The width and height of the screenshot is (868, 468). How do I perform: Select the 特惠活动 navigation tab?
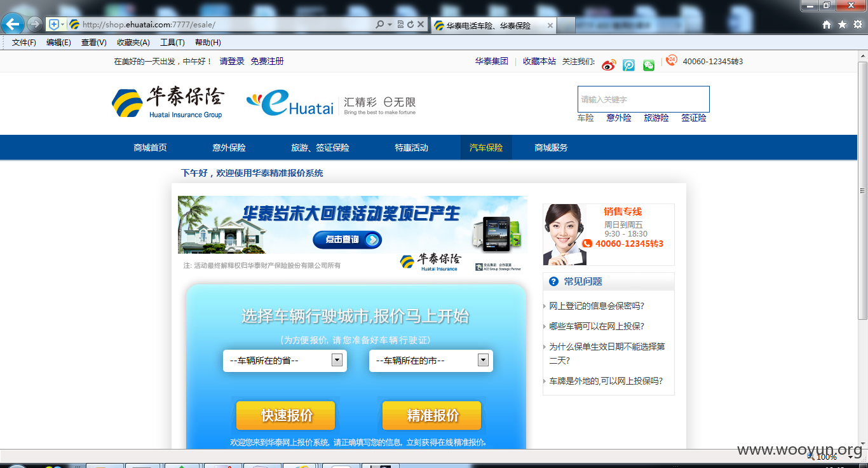click(x=412, y=148)
